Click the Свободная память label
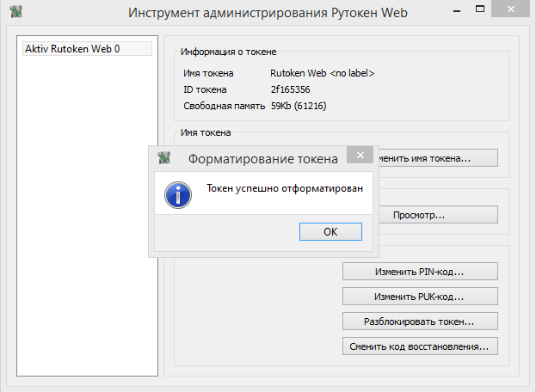The width and height of the screenshot is (536, 392). (x=225, y=106)
